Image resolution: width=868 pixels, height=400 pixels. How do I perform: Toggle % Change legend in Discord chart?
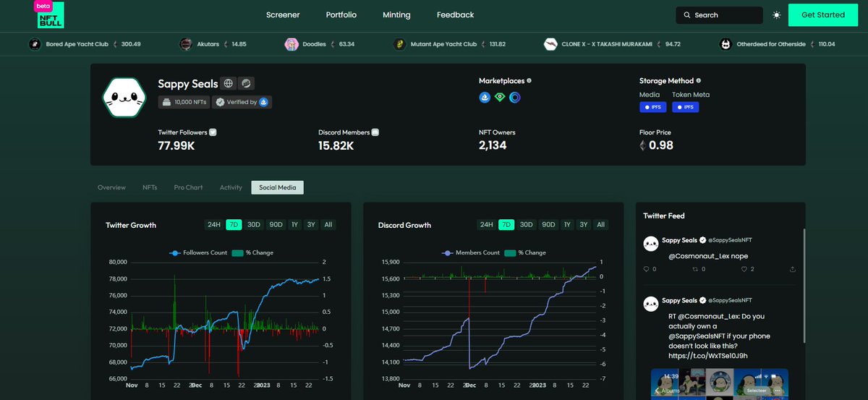pos(526,252)
